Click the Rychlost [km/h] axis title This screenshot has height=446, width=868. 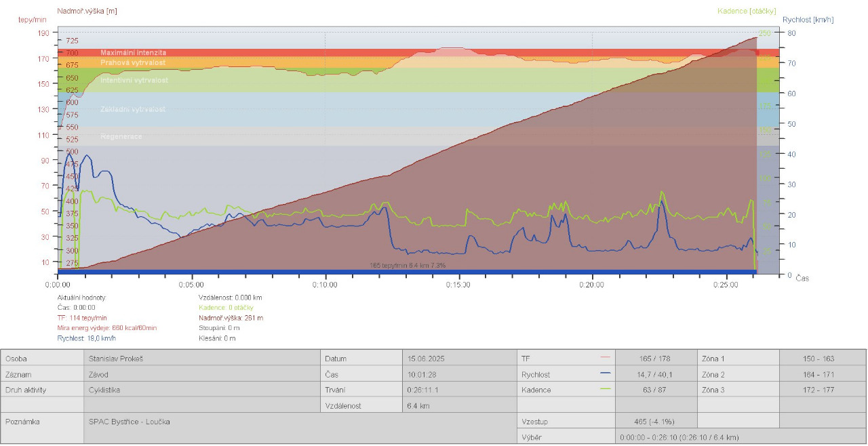click(808, 20)
